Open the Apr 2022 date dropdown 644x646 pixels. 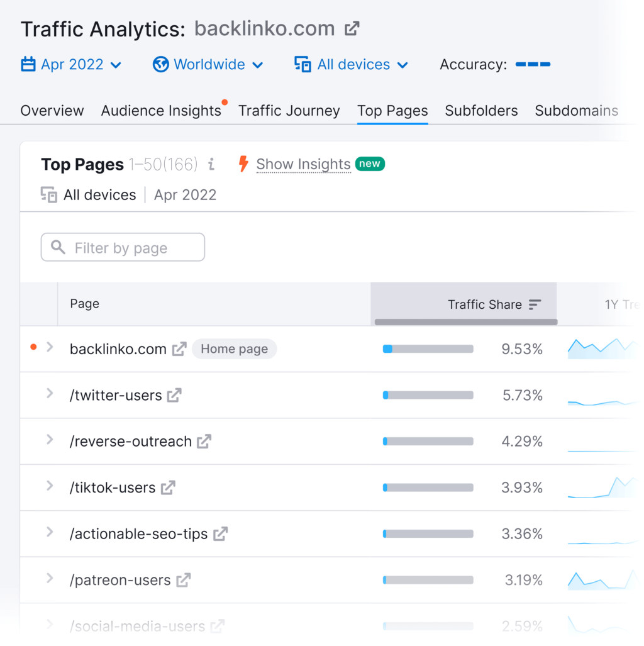point(71,65)
